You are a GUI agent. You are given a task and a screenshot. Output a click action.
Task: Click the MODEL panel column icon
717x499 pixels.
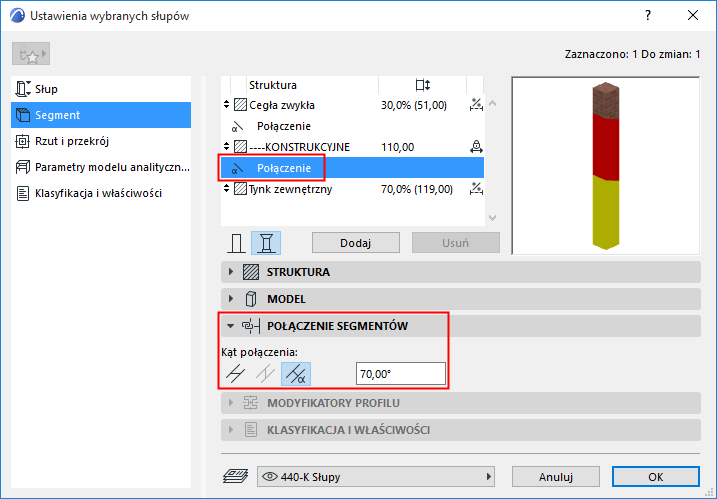coord(251,299)
